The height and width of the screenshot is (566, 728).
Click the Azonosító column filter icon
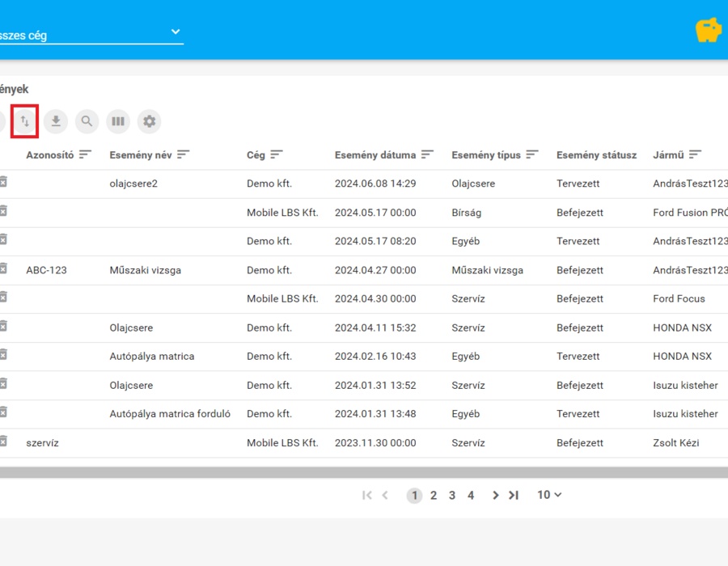click(x=85, y=154)
